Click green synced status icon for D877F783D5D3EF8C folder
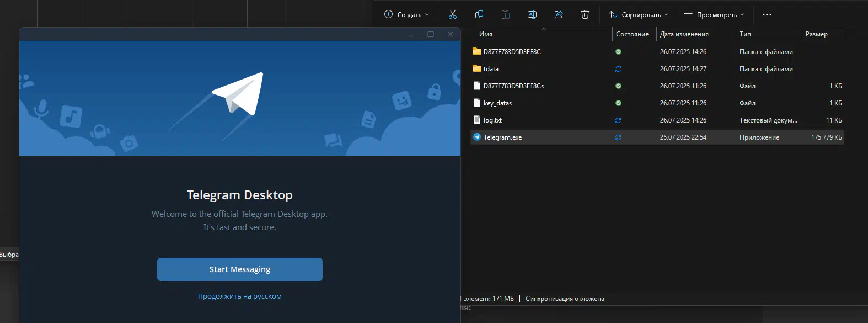 click(618, 52)
